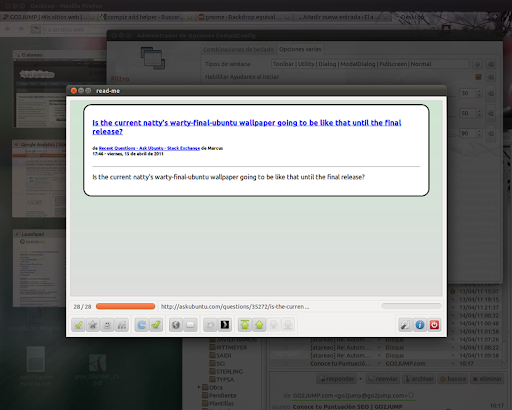
Task: Click reset icon beside the 50 value
Action: coord(491,113)
